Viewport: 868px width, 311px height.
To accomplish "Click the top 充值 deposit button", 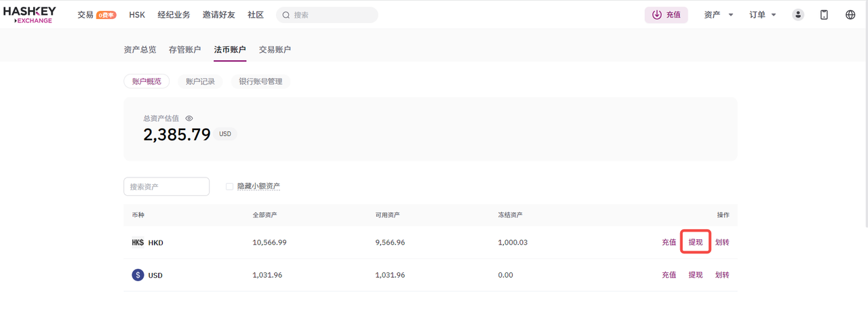I will pyautogui.click(x=666, y=15).
